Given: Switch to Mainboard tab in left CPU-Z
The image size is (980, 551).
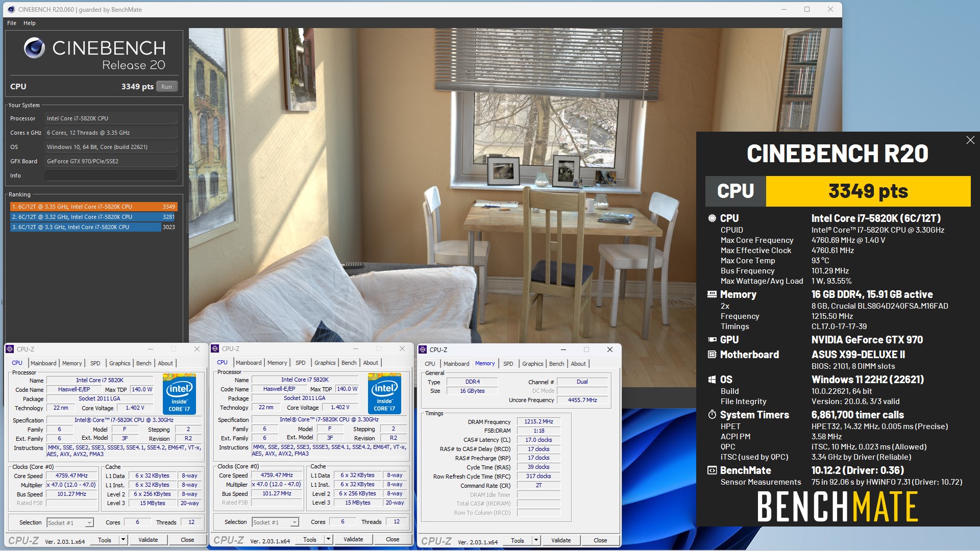Looking at the screenshot, I should point(43,363).
